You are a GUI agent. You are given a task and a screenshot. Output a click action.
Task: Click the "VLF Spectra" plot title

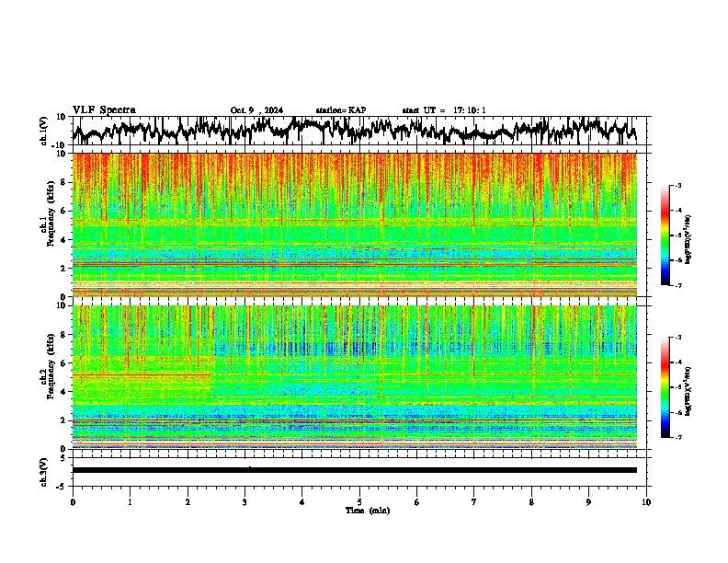[104, 110]
